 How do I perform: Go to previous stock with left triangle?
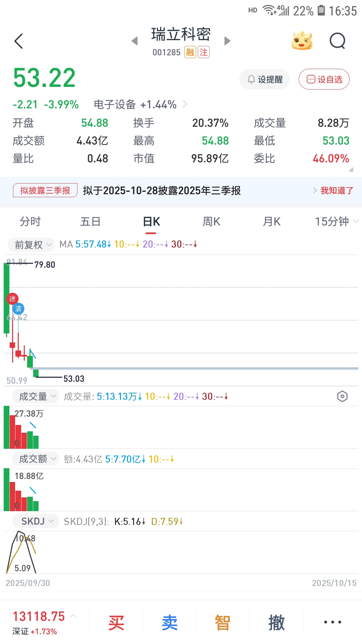[x=134, y=41]
